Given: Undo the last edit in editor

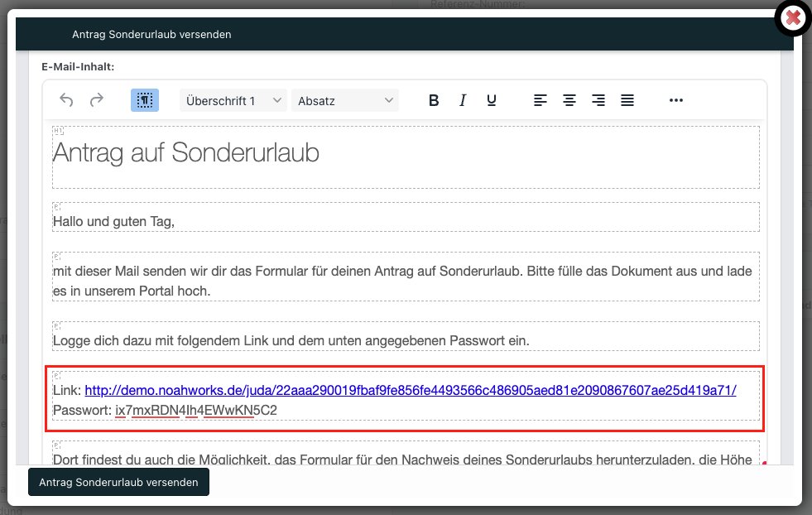Looking at the screenshot, I should (x=66, y=100).
